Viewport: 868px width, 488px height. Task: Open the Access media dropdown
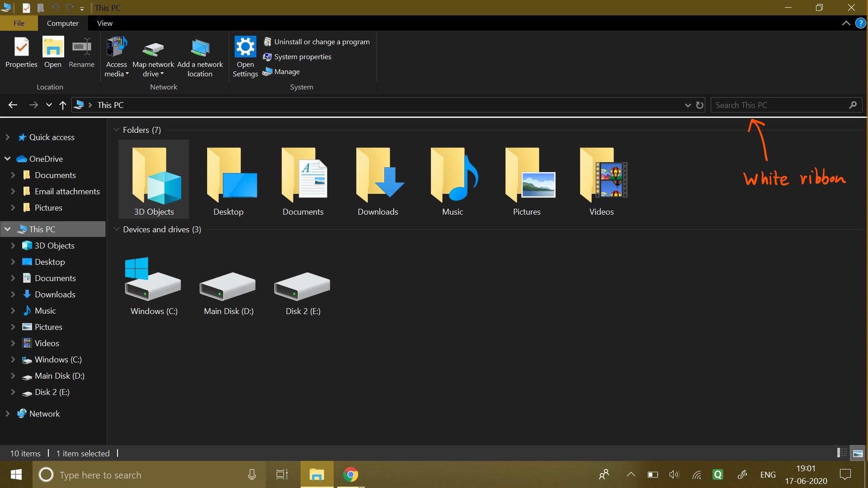click(x=117, y=57)
